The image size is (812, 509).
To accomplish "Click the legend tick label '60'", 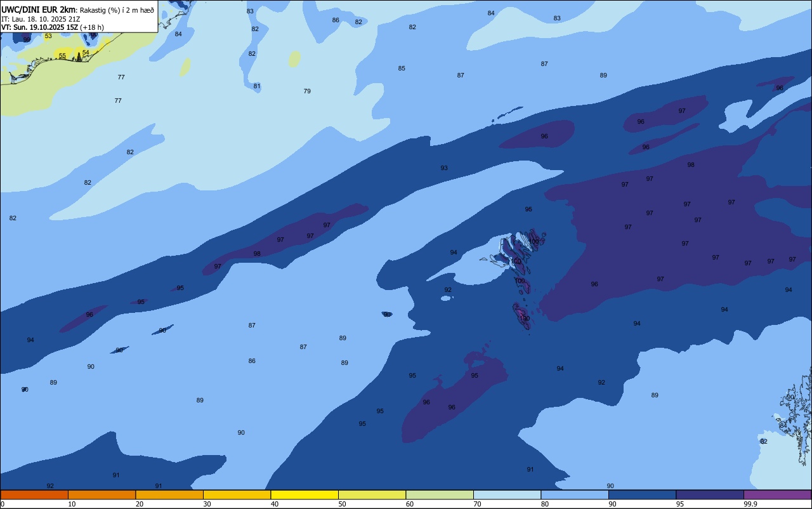I will point(410,504).
